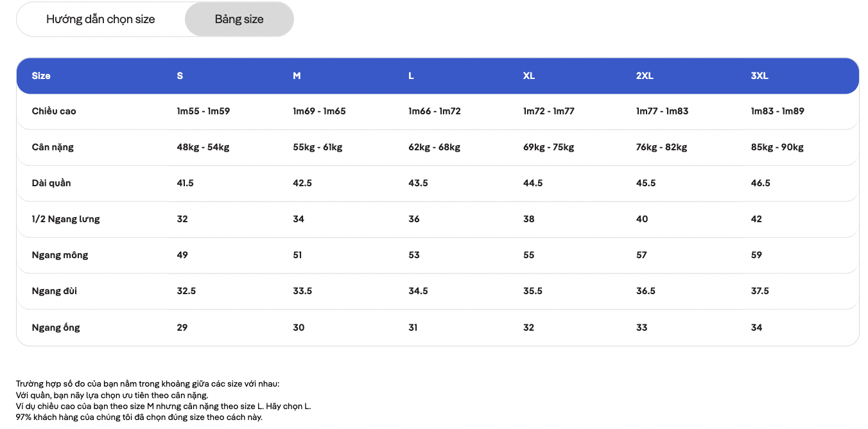Screen dimensions: 868x429
Task: Click the S size column header
Action: pos(180,76)
